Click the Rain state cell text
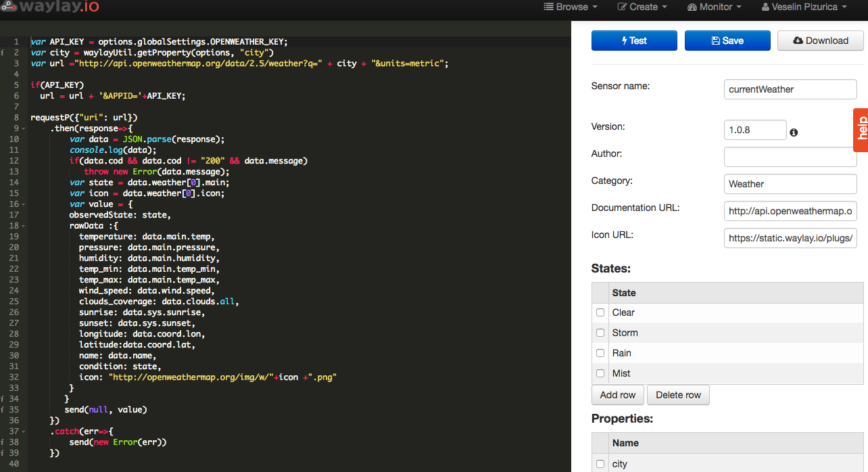Screen dimensions: 868x472 click(622, 353)
